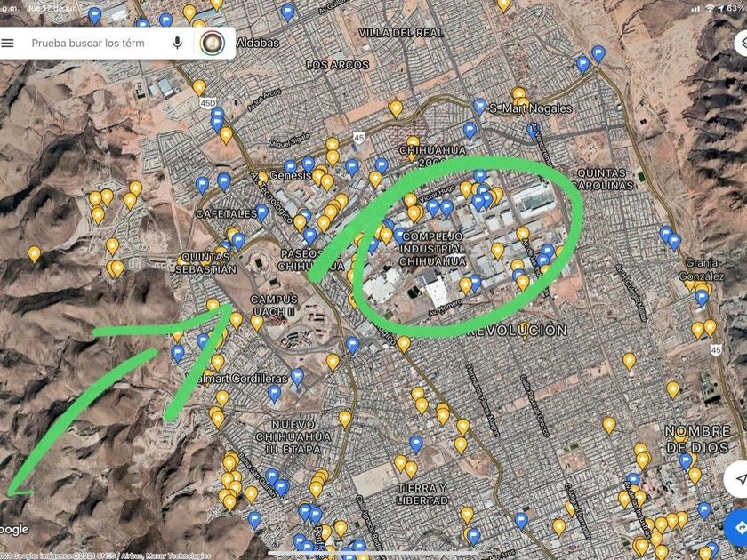Viewport: 747px width, 560px height.
Task: Click the search field 'Prueba buscar los térm'
Action: 88,44
